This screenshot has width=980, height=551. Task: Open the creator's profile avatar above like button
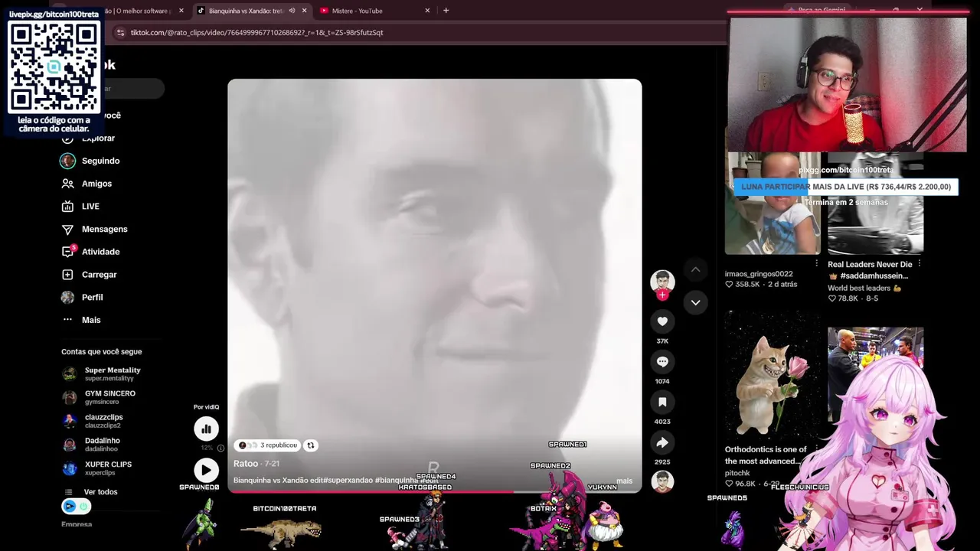[662, 281]
